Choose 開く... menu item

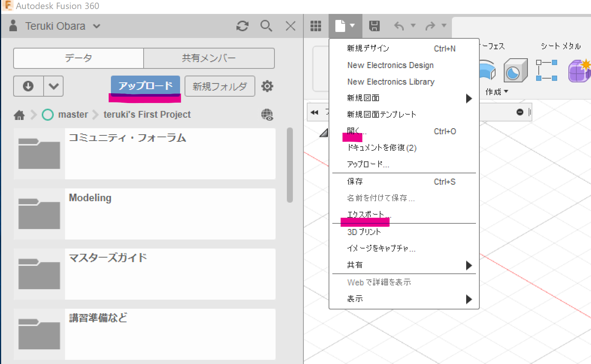(x=404, y=131)
